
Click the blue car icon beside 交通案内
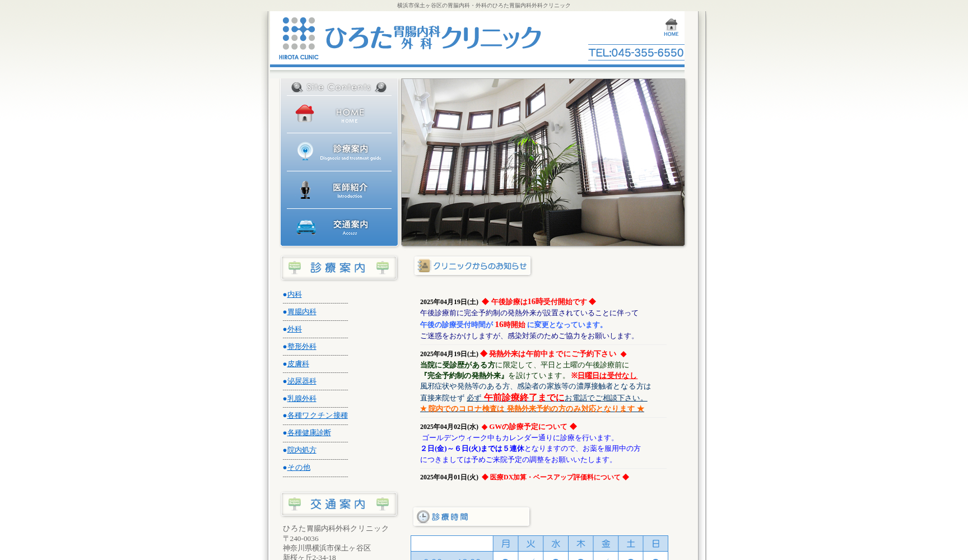[x=305, y=226]
